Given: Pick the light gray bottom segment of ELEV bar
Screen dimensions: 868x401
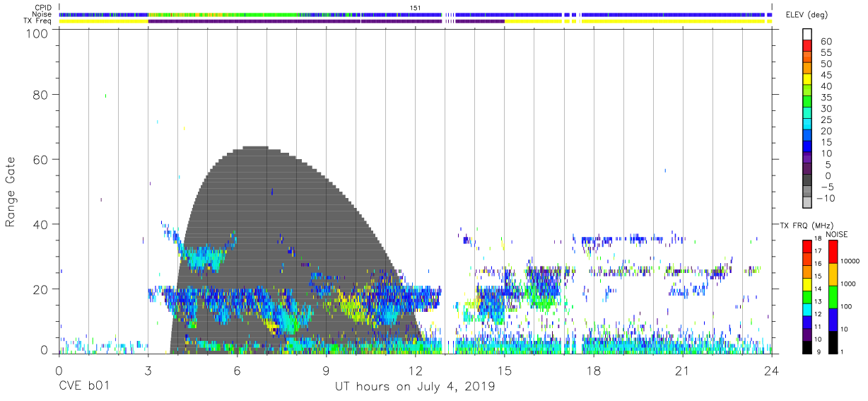Looking at the screenshot, I should [807, 203].
